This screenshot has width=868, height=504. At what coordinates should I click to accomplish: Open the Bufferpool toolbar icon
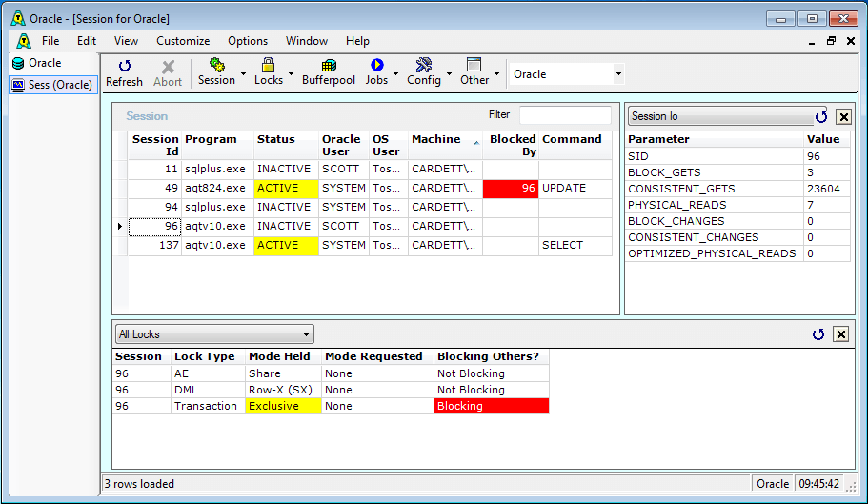329,66
